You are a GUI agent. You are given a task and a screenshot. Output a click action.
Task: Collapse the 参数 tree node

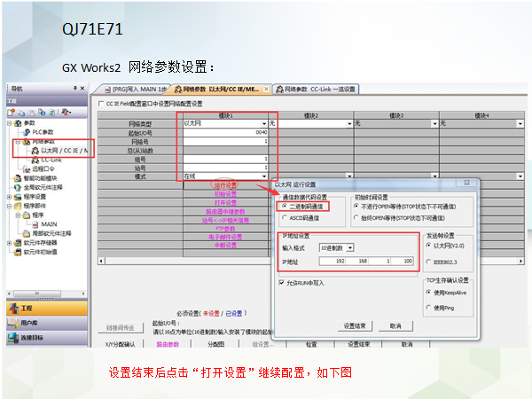point(10,123)
